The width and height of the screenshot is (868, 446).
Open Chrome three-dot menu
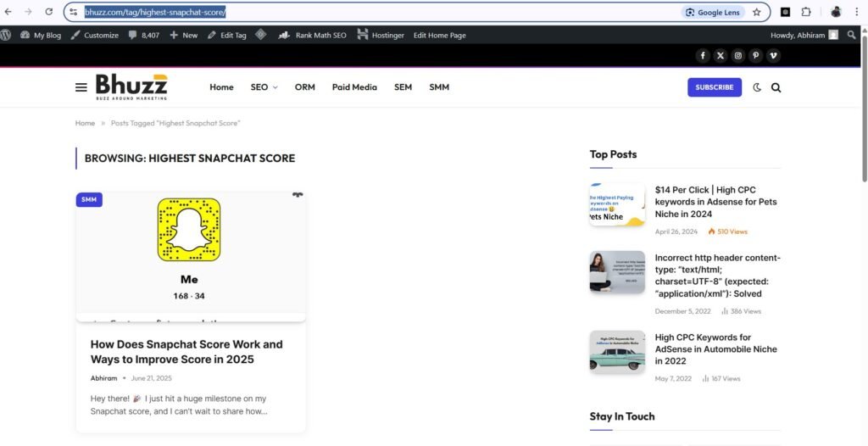[x=856, y=12]
